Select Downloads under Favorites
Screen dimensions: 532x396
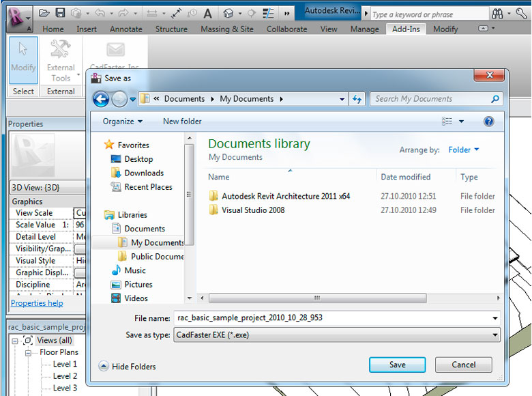click(144, 173)
